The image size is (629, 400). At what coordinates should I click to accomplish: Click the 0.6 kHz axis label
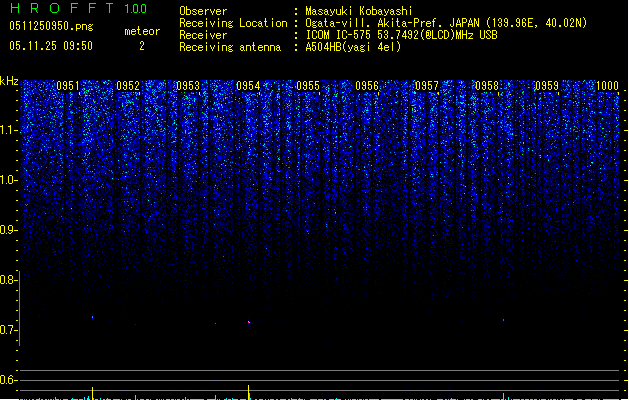(9, 380)
